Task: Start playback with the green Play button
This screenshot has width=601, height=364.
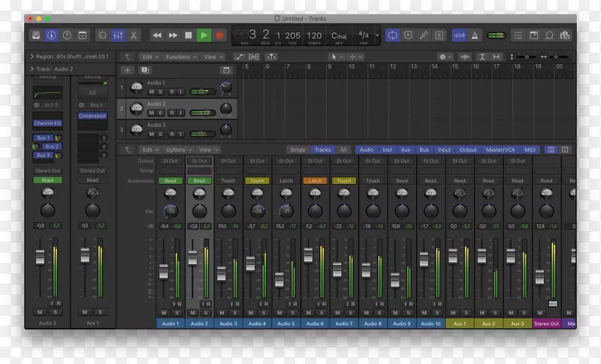Action: click(204, 35)
